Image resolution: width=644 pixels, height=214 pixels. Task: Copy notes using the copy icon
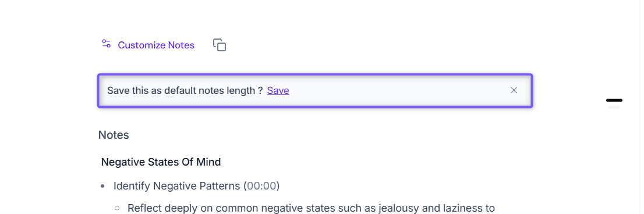pyautogui.click(x=220, y=45)
